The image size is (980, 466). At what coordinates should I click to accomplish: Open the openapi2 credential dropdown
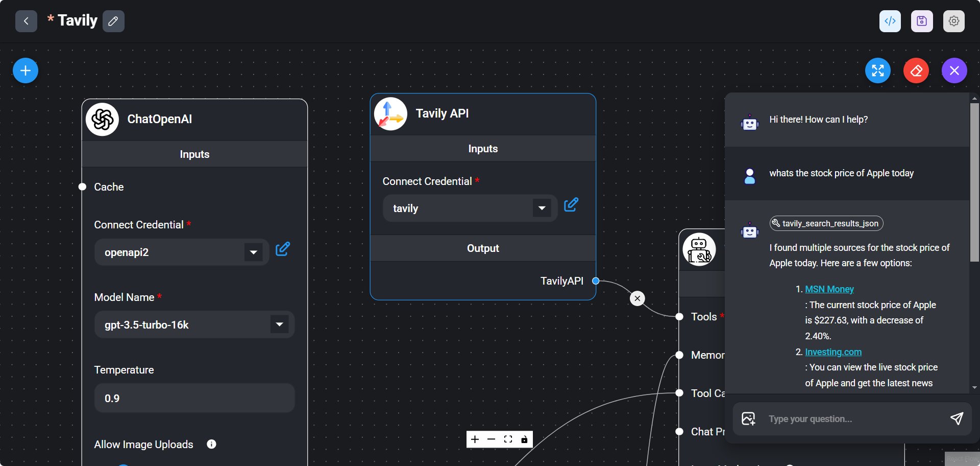pyautogui.click(x=253, y=252)
